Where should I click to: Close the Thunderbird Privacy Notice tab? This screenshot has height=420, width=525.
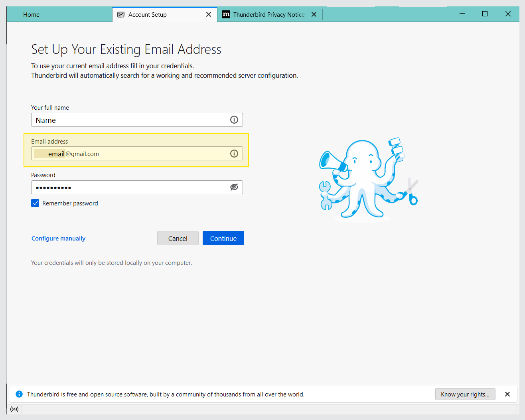coord(314,14)
